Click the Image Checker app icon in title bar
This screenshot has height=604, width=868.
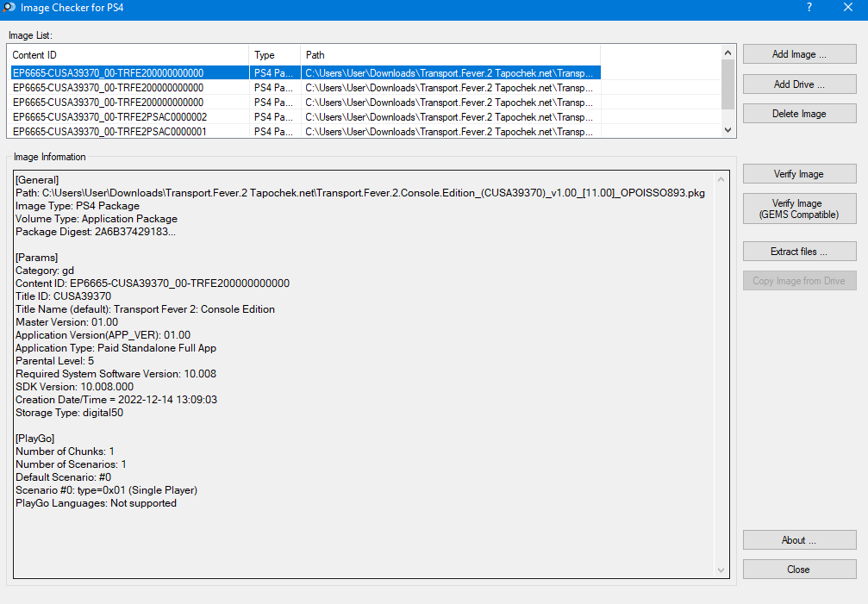pos(9,8)
